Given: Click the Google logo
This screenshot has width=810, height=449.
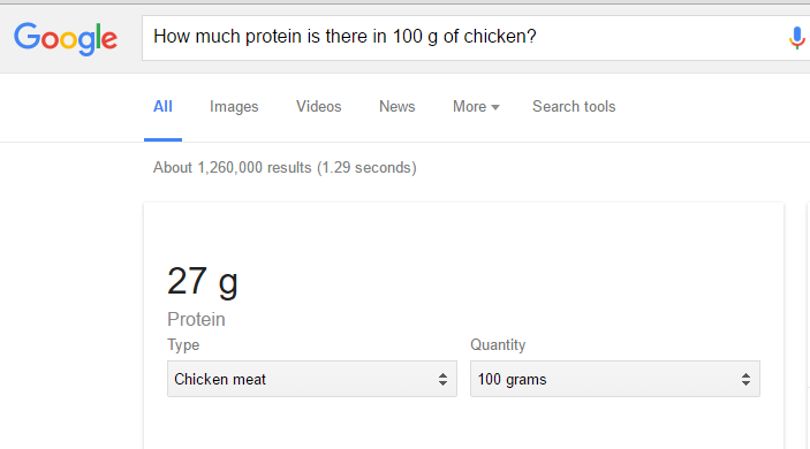Looking at the screenshot, I should coord(66,38).
